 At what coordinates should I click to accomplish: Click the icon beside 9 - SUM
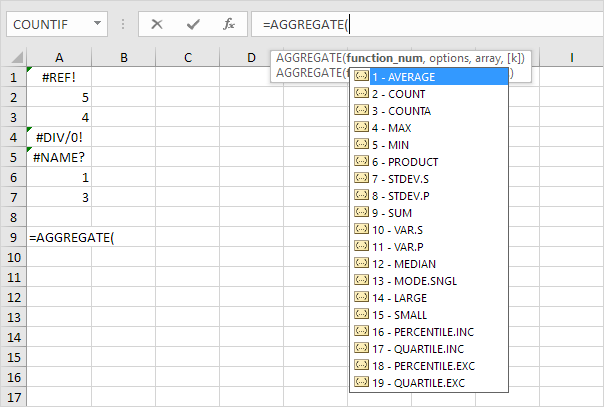coord(361,212)
